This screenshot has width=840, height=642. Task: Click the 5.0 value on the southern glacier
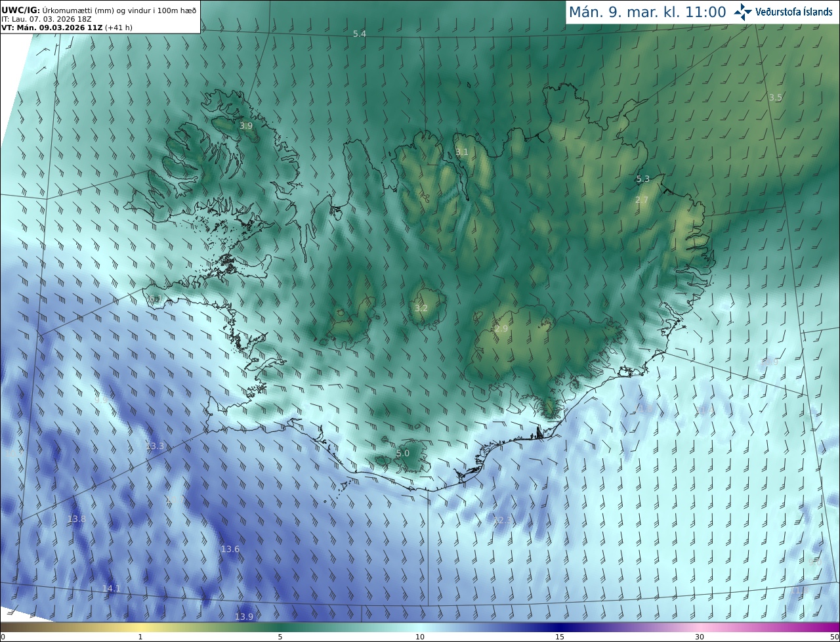[x=403, y=453]
